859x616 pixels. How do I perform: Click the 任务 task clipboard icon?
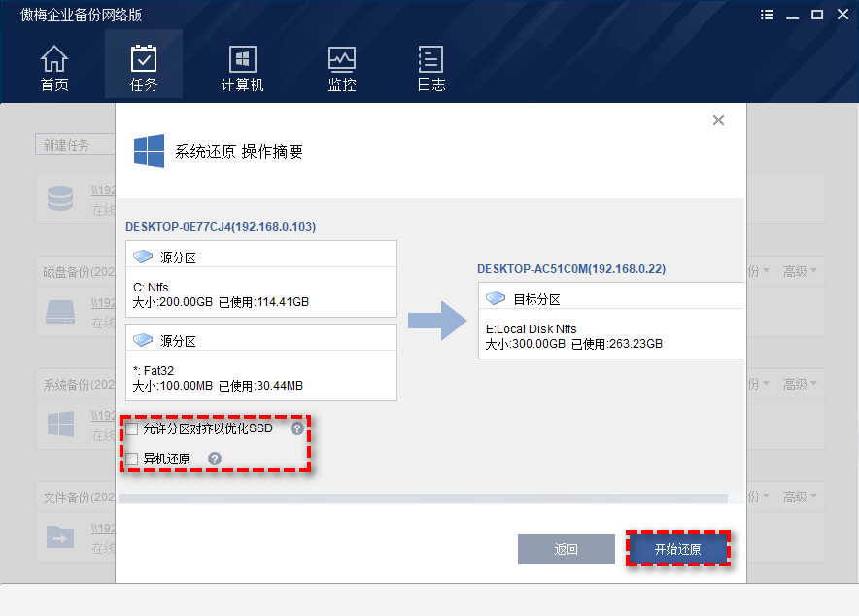point(144,58)
